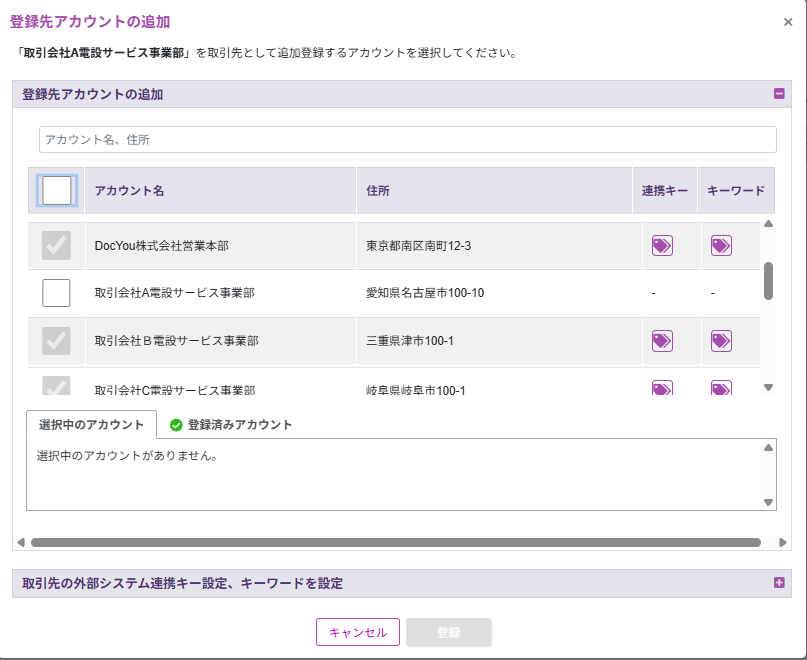
Task: Toggle the select-all checkbox in table header
Action: tap(57, 190)
